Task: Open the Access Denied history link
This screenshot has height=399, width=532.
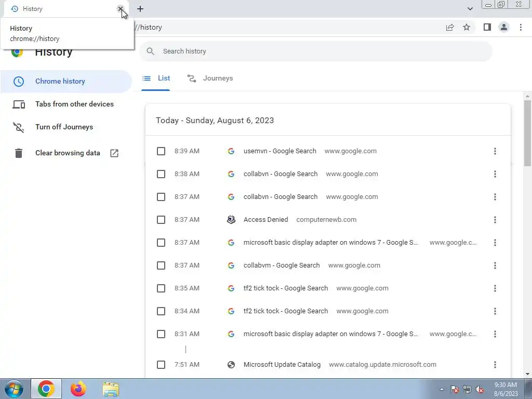Action: coord(265,220)
